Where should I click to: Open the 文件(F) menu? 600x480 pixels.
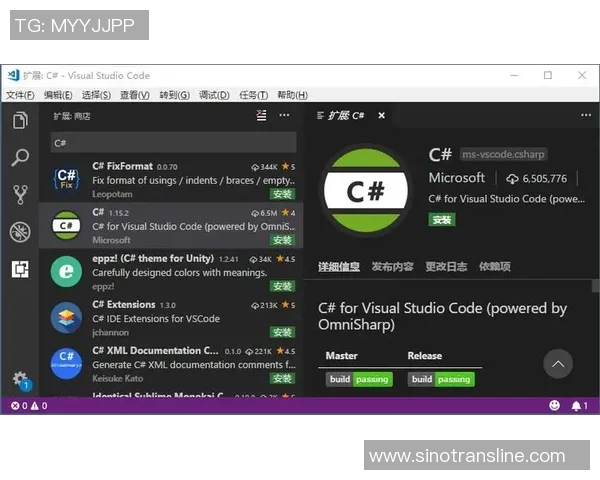(x=20, y=95)
